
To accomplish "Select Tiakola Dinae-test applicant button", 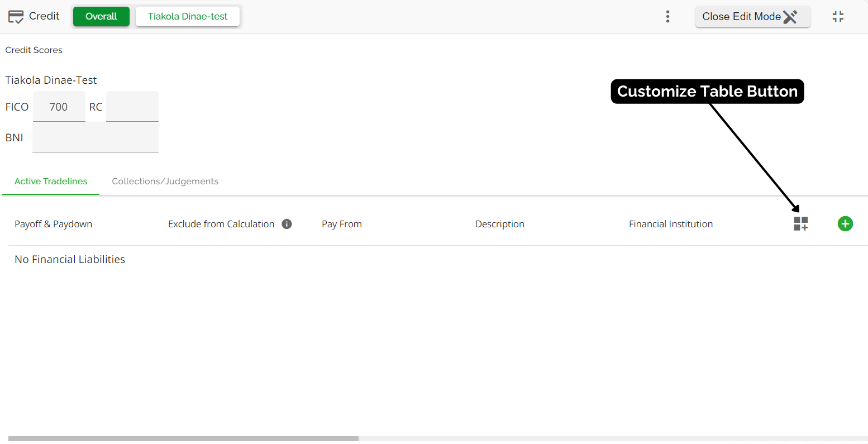I will point(188,17).
